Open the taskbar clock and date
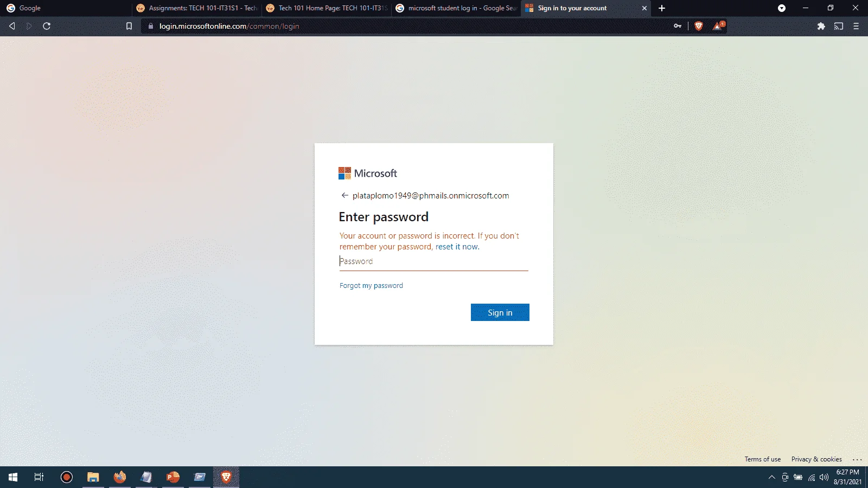The width and height of the screenshot is (868, 488). 848,477
